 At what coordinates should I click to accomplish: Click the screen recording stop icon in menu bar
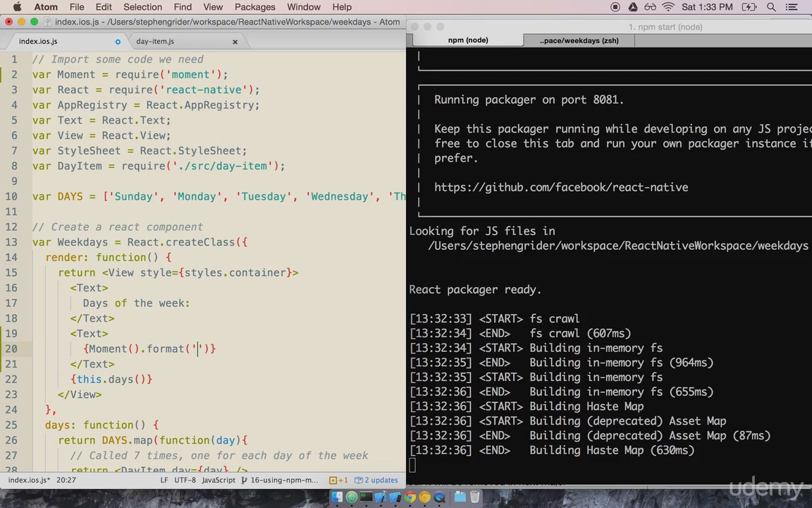point(615,7)
